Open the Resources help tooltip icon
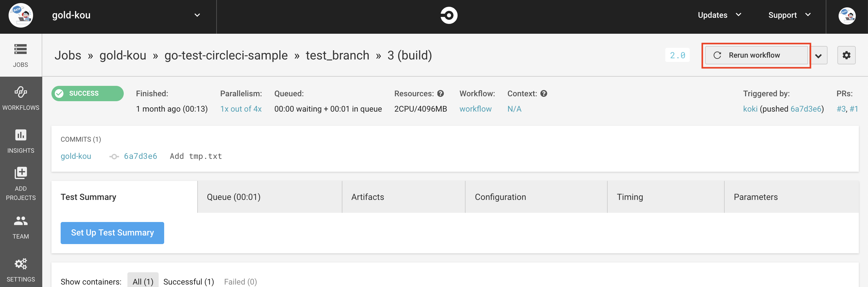The image size is (868, 287). click(441, 94)
